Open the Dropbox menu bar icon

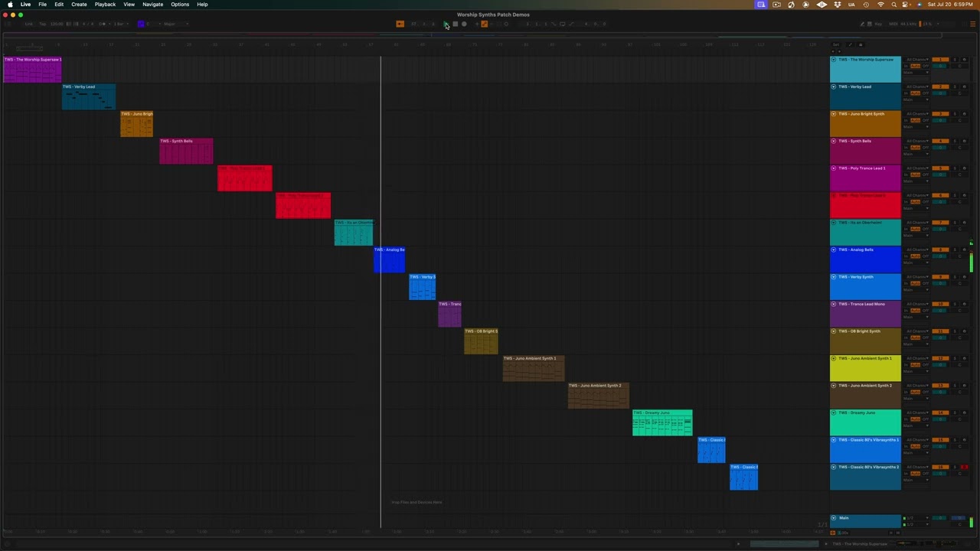pos(836,5)
